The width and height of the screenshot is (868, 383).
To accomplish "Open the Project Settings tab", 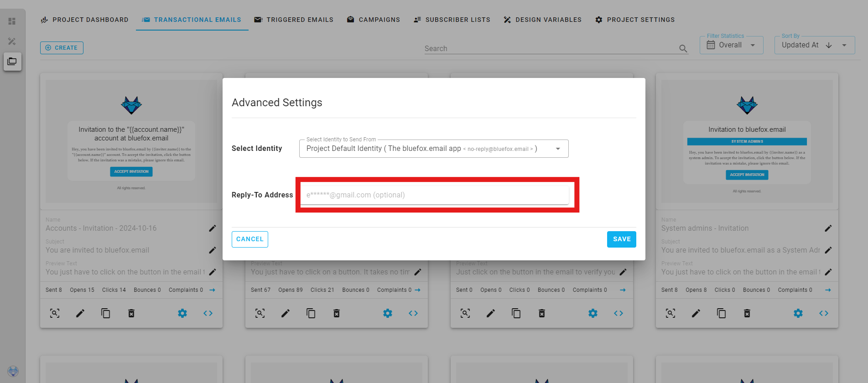I will point(635,20).
